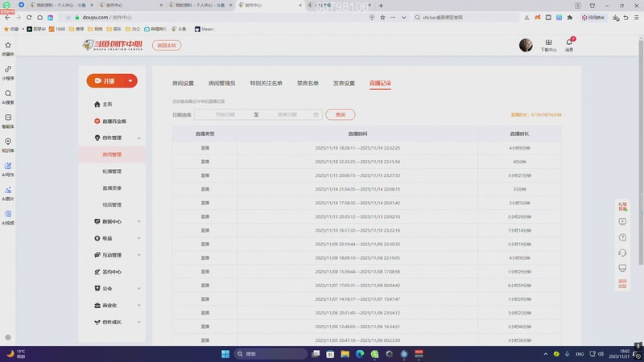Screen dimensions: 644x362
Task: Click the 结束日期 end date field
Action: tap(287, 114)
